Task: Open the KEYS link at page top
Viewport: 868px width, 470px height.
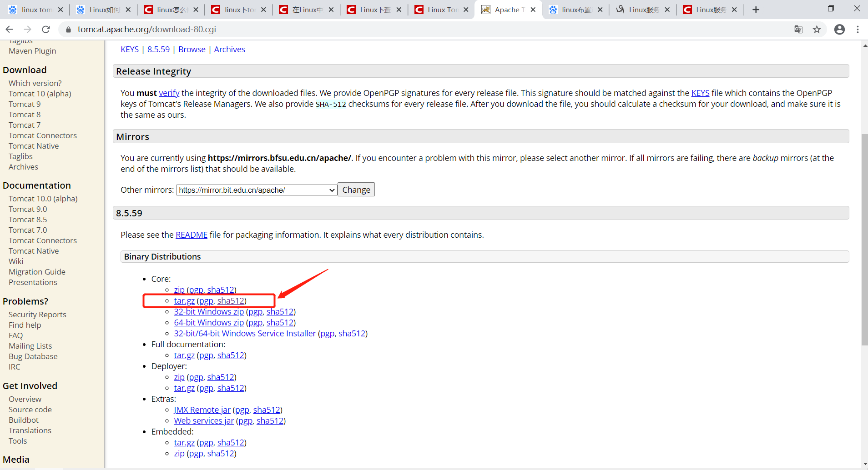Action: click(130, 50)
